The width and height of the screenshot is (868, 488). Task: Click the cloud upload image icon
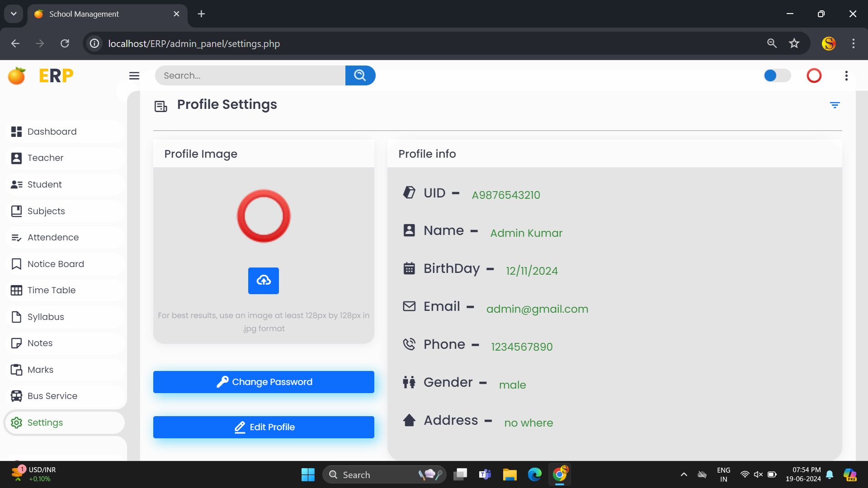pos(264,281)
